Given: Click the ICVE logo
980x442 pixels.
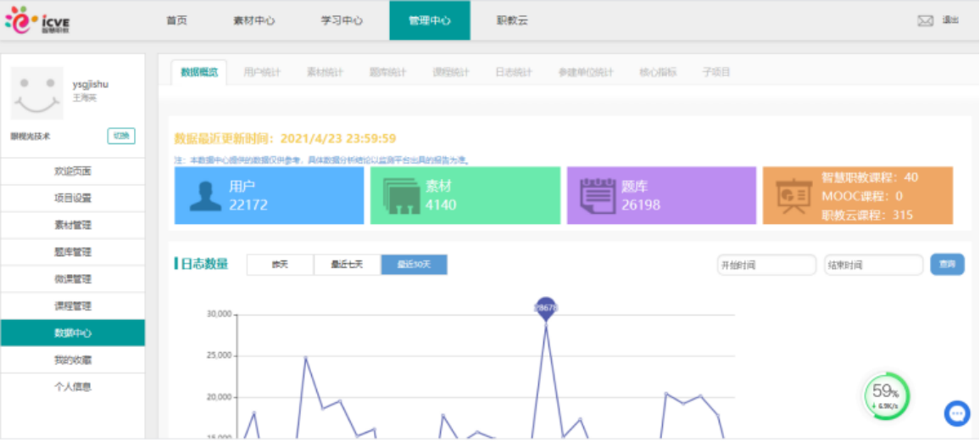Looking at the screenshot, I should [x=38, y=20].
